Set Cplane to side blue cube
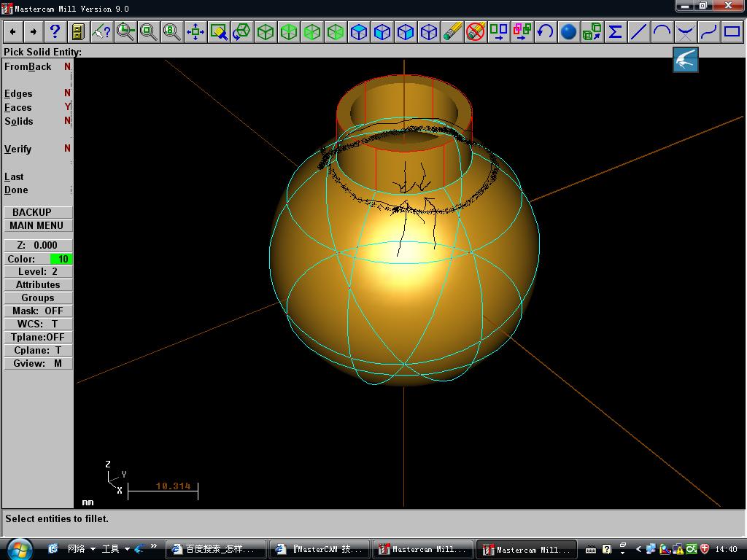The width and height of the screenshot is (747, 560). [406, 32]
